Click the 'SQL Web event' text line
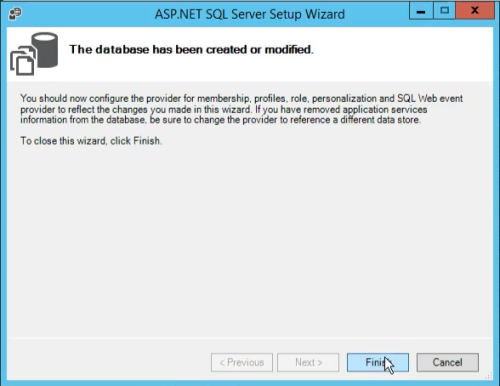The height and width of the screenshot is (386, 500). point(430,98)
